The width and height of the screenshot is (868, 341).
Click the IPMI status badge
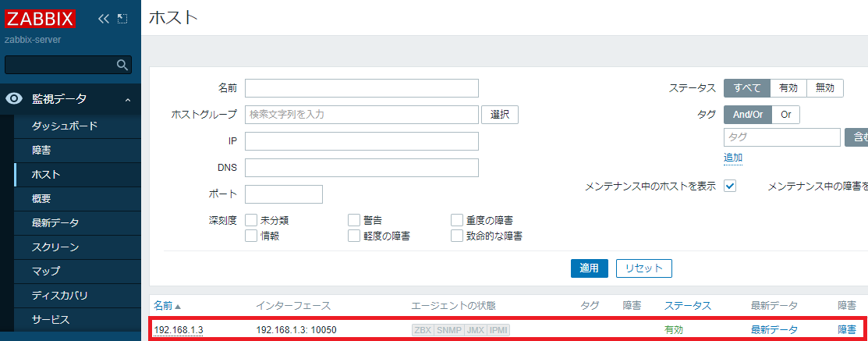[x=498, y=330]
